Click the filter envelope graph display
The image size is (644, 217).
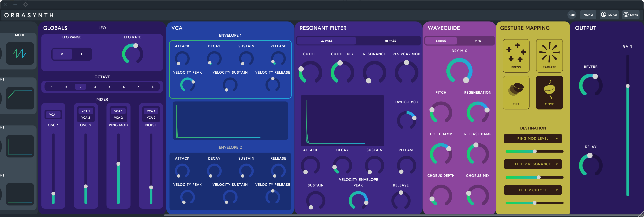(342, 120)
